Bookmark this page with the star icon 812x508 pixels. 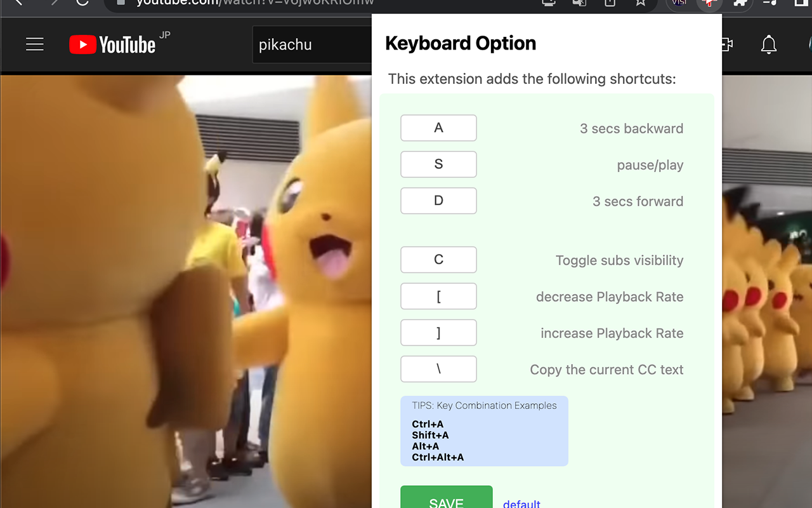tap(641, 3)
